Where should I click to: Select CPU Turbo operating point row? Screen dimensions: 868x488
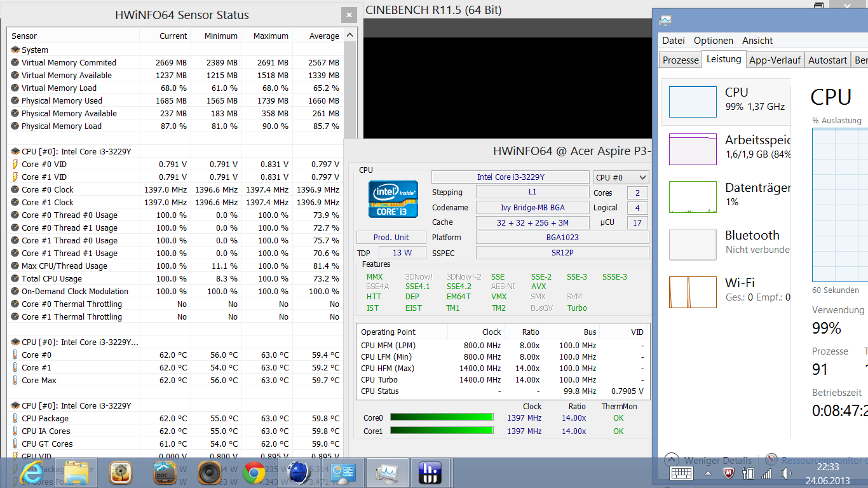point(502,379)
